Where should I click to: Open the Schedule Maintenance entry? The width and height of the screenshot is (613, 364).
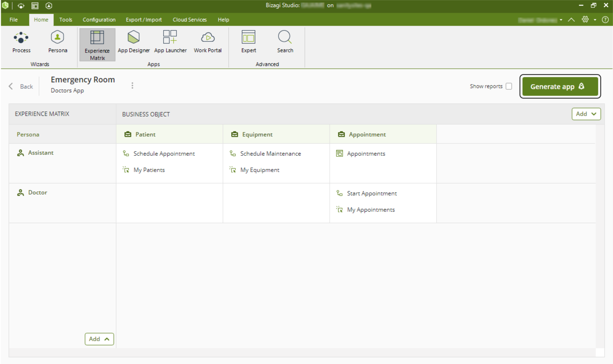pos(270,154)
